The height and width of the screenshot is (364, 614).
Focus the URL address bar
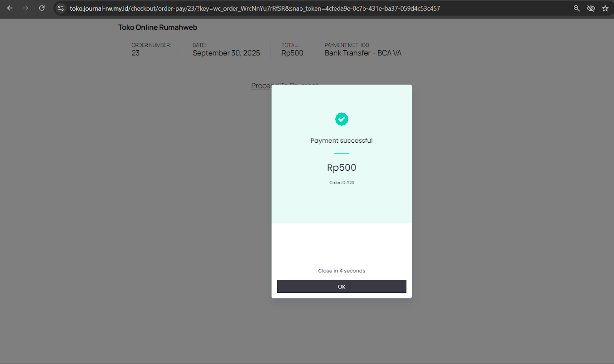pos(254,8)
